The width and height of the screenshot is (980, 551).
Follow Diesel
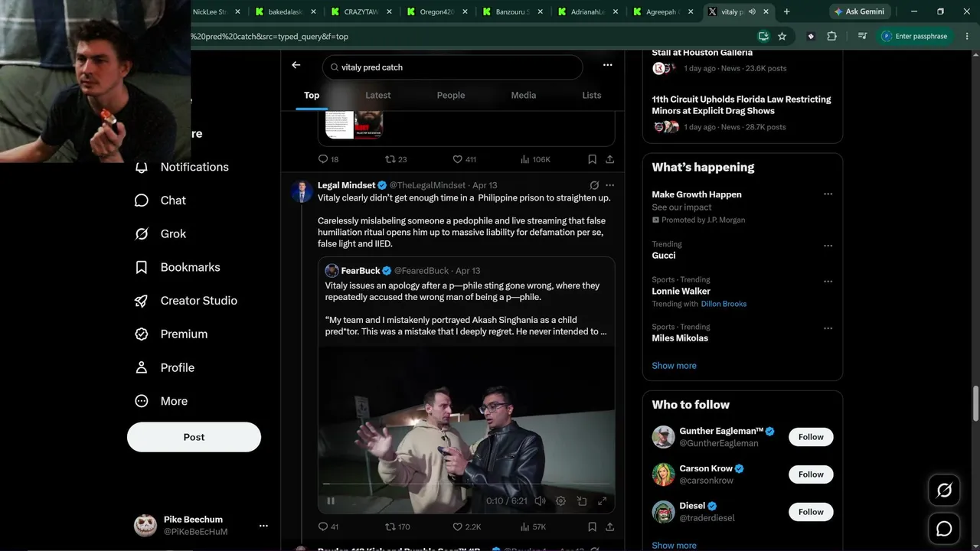811,512
